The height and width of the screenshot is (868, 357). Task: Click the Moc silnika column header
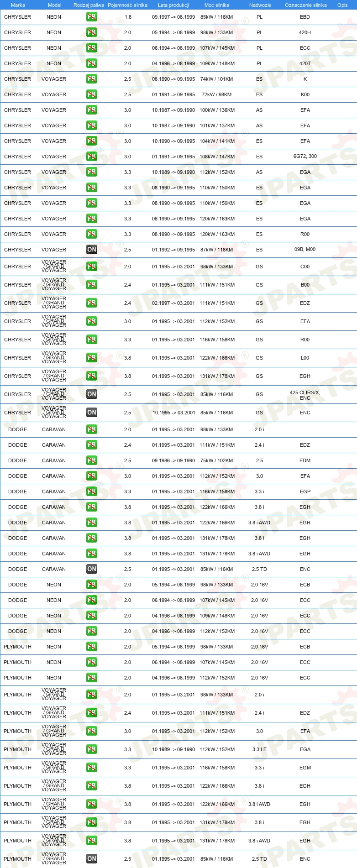pos(217,5)
